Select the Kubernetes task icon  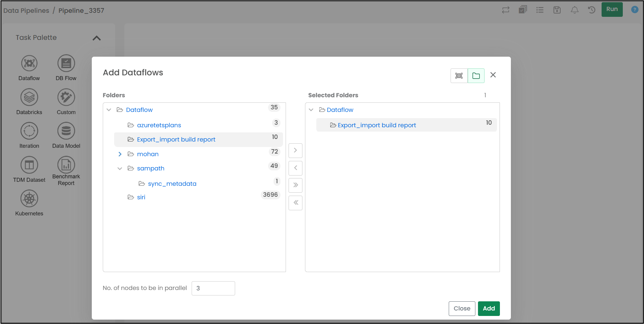click(29, 199)
